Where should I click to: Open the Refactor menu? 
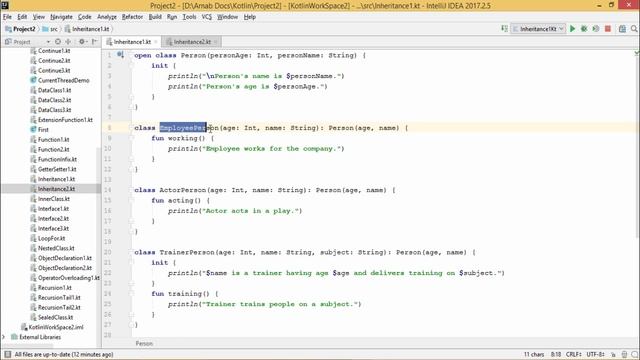[132, 17]
